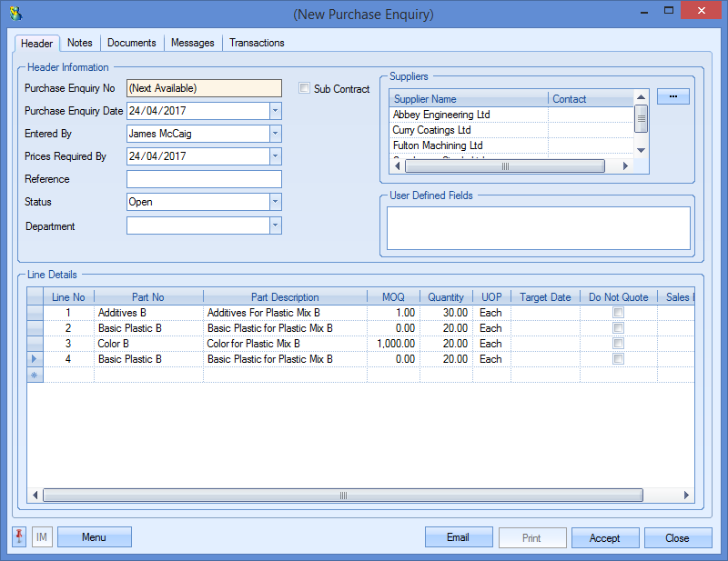Tick Do Not Quote for line 1
The image size is (728, 561).
point(618,313)
